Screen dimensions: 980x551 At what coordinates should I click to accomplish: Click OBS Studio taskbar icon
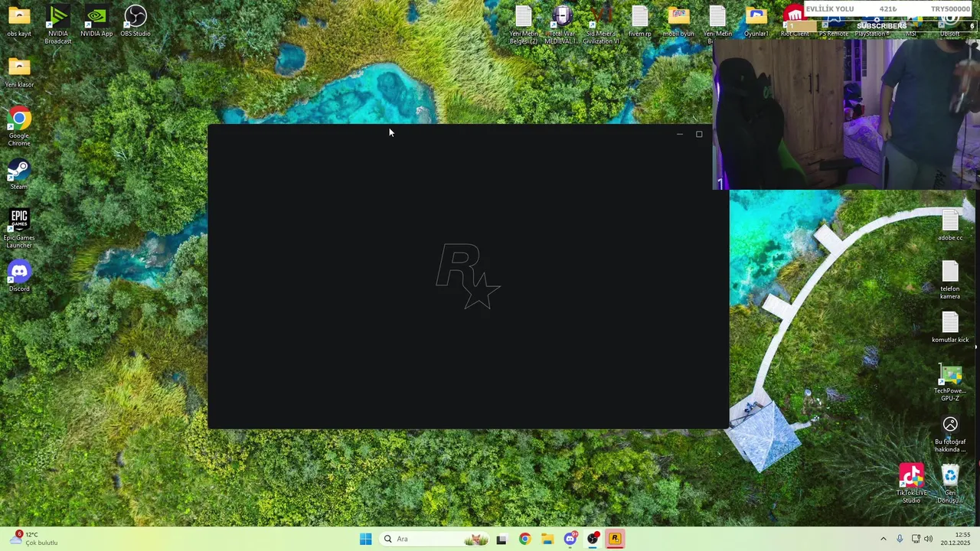pyautogui.click(x=593, y=539)
